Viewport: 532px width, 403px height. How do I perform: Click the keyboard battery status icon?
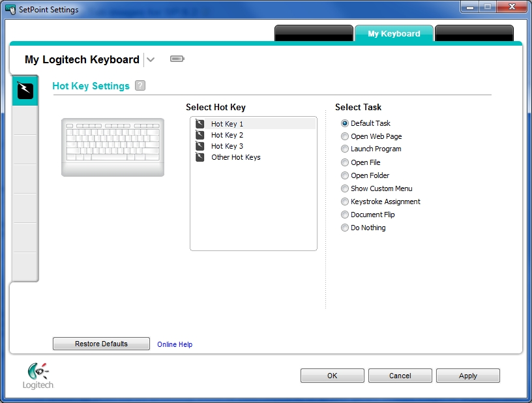(177, 59)
